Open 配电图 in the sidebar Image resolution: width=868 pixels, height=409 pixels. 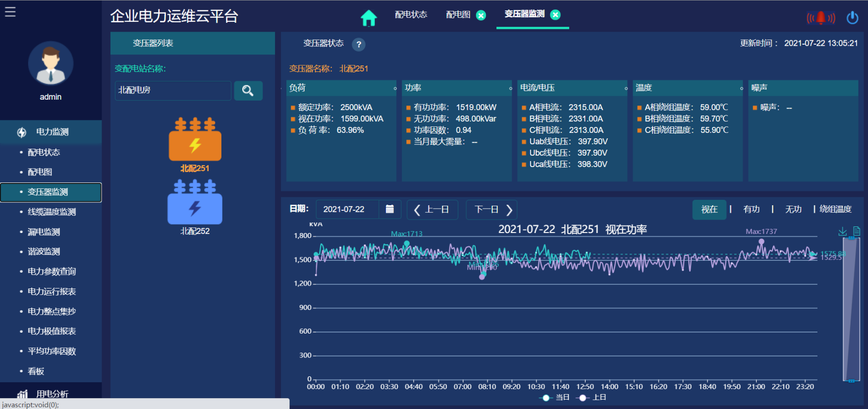tap(40, 172)
